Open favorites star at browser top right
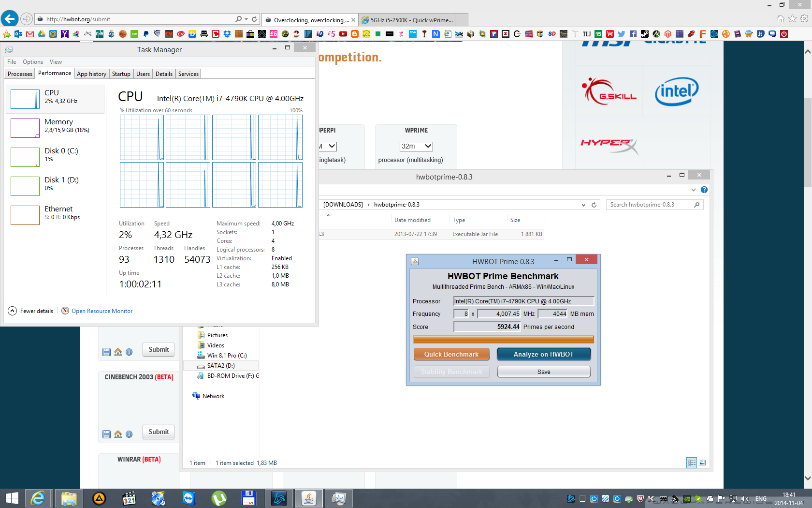This screenshot has height=508, width=812. (792, 19)
